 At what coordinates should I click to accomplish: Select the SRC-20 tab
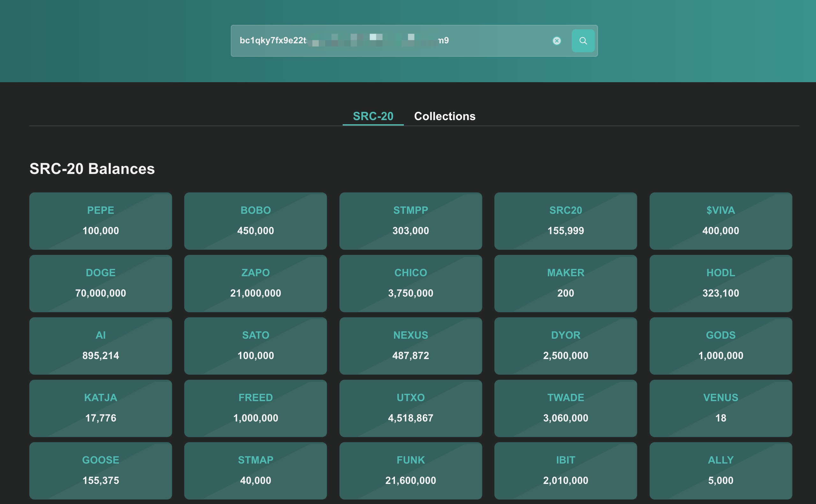click(373, 116)
